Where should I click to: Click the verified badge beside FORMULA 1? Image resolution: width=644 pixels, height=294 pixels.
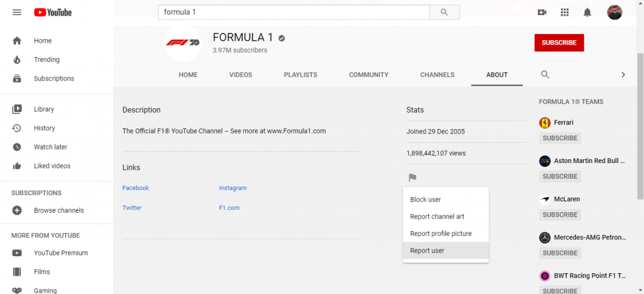click(x=281, y=38)
